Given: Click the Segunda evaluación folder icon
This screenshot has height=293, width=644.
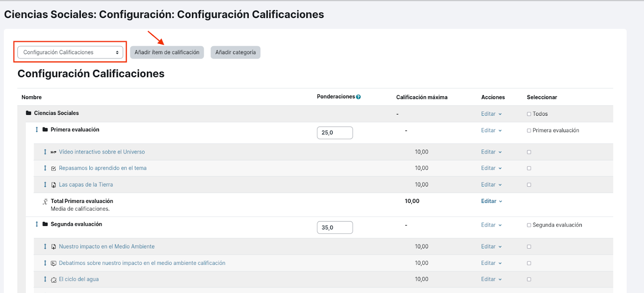Looking at the screenshot, I should (x=45, y=224).
